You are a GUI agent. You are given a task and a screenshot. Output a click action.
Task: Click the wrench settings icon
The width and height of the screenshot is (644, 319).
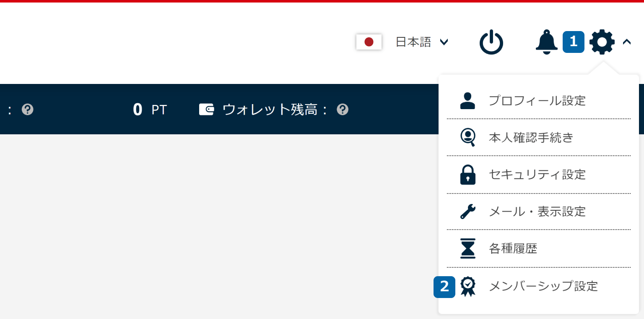(x=468, y=212)
